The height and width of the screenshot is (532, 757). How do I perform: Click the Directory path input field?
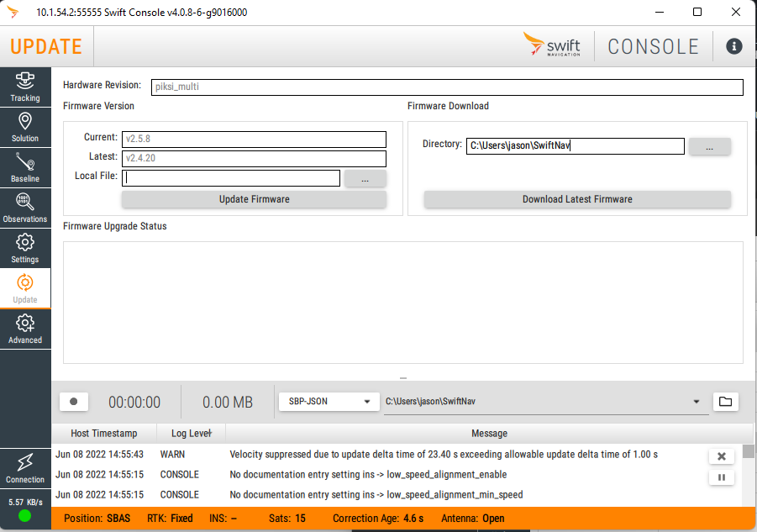(x=575, y=145)
